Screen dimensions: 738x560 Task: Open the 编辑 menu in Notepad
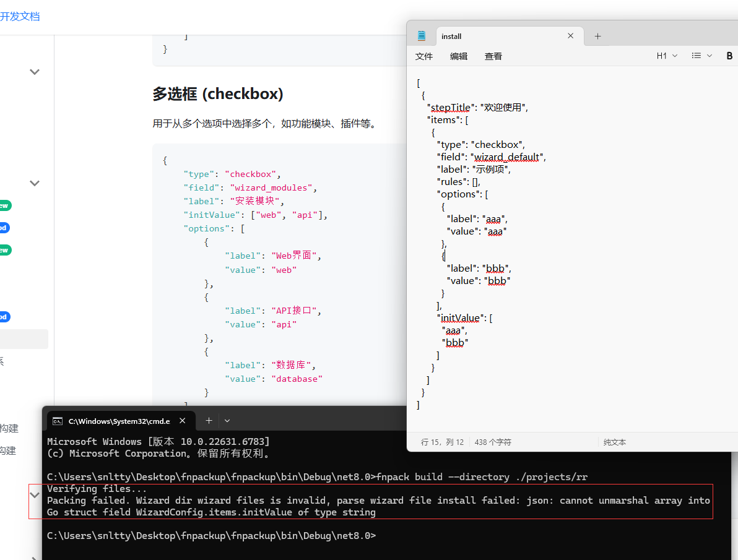pyautogui.click(x=459, y=56)
